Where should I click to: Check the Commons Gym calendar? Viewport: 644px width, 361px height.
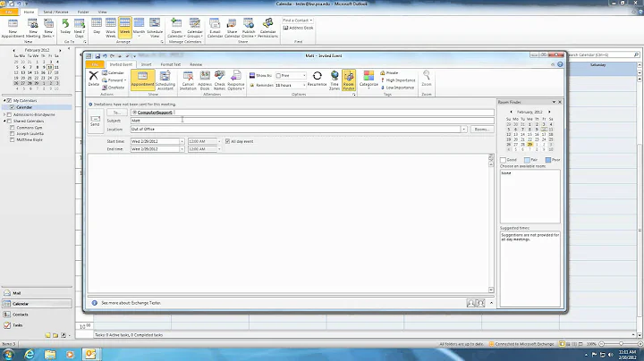coord(13,128)
